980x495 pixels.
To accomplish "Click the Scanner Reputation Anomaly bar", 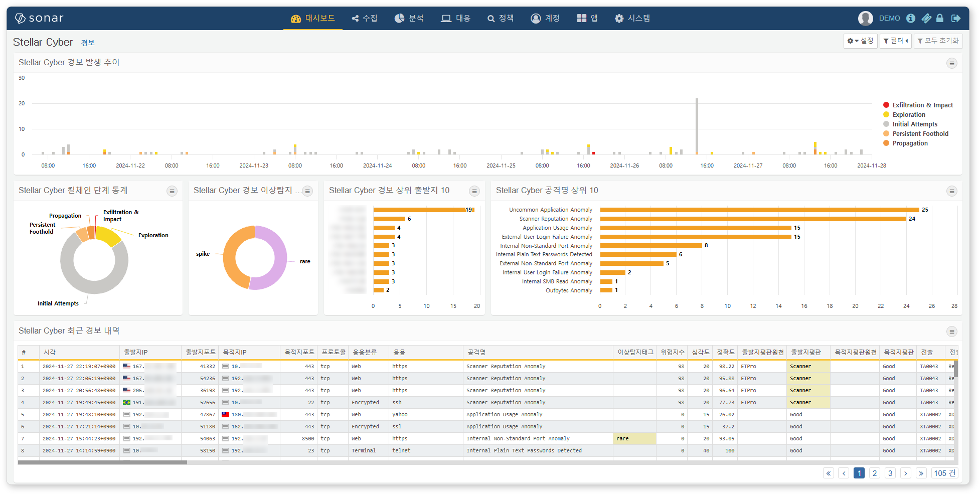I will [x=753, y=219].
